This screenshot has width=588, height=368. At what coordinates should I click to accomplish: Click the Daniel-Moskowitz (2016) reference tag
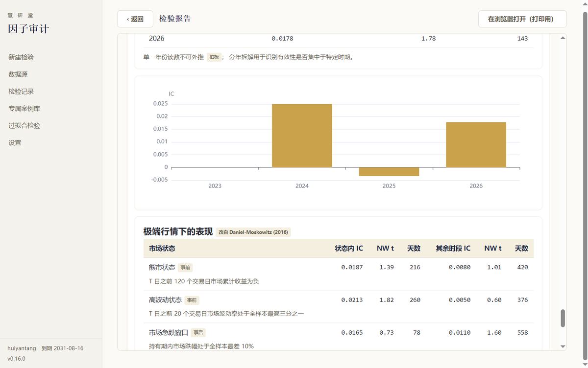pos(253,232)
